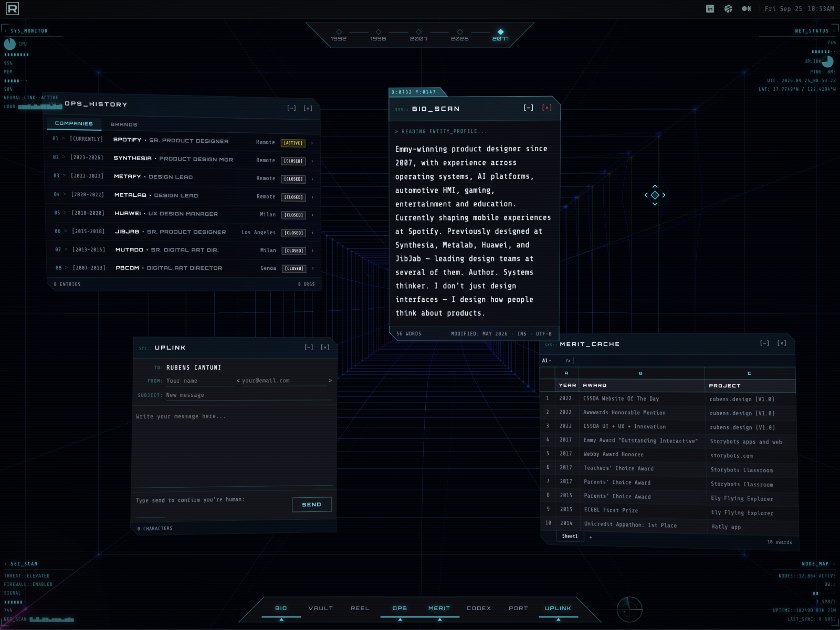Select the 2026 timeline marker
This screenshot has width=840, height=630.
(459, 36)
